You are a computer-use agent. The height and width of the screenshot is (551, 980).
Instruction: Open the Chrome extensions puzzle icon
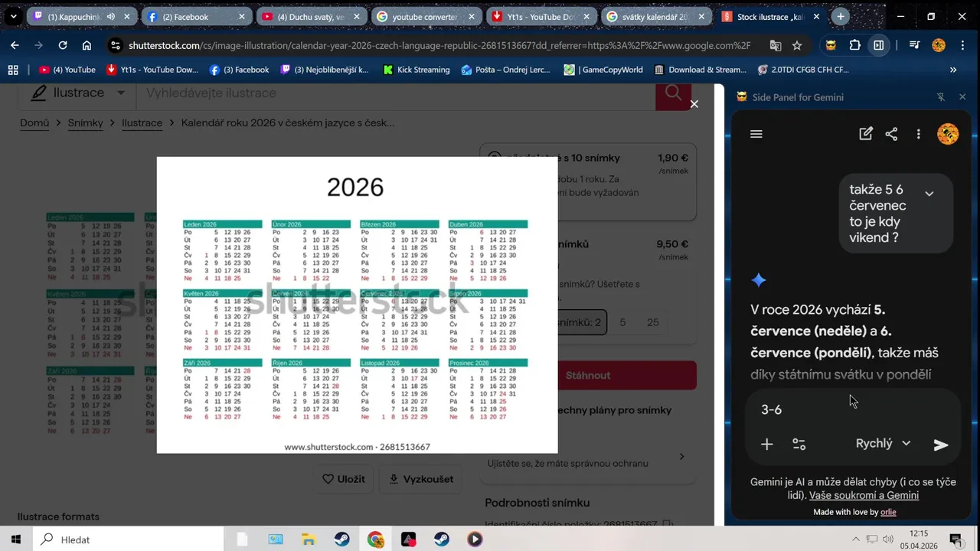click(x=855, y=45)
